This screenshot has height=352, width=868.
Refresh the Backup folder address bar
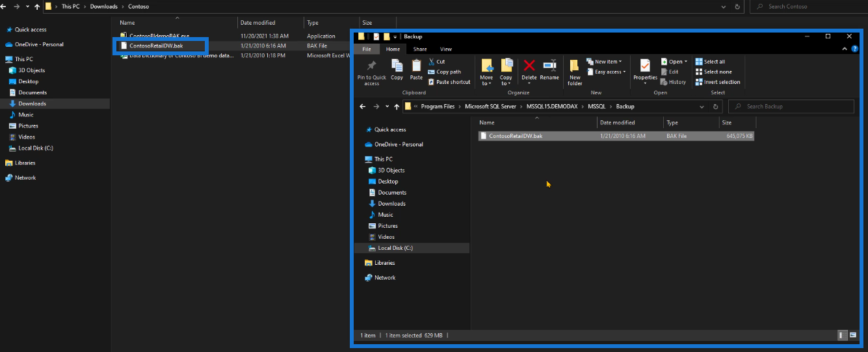tap(715, 107)
